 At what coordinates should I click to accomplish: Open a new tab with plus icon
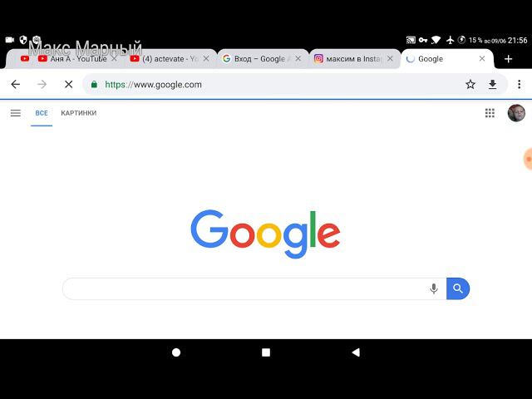(508, 59)
